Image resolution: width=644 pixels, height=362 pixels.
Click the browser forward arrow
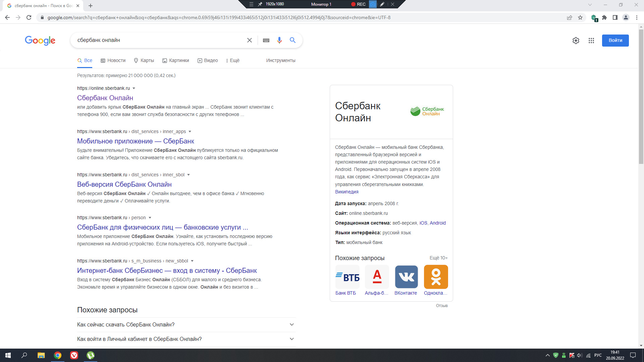point(18,17)
